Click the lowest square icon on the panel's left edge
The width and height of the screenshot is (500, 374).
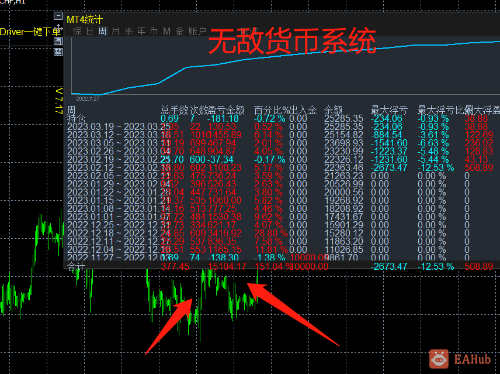[x=59, y=52]
